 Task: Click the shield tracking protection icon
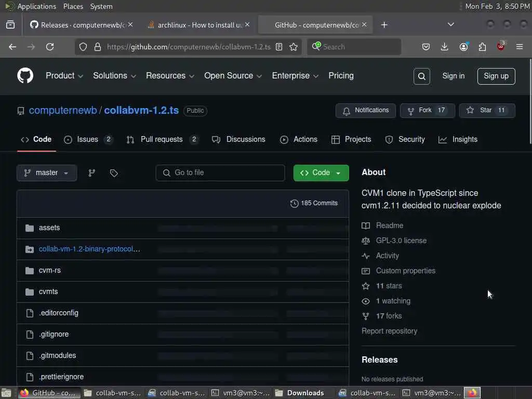pos(83,47)
